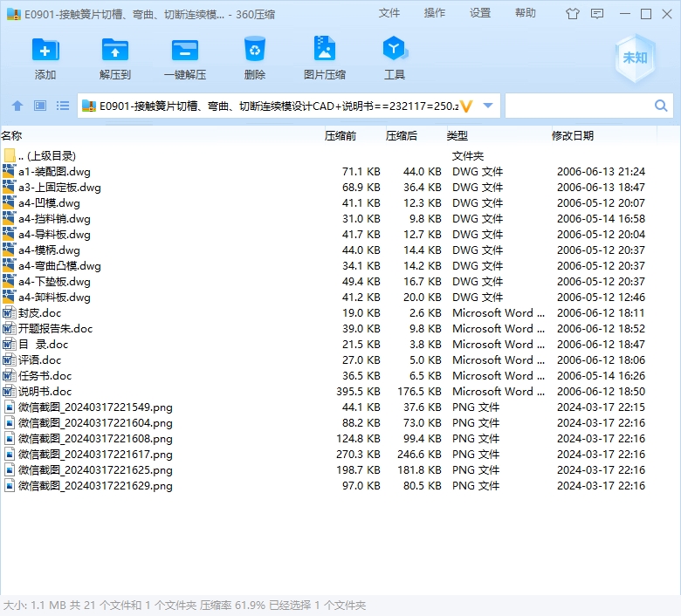The height and width of the screenshot is (616, 681).
Task: Click the file icon of a1-装配图.dwg
Action: click(9, 171)
